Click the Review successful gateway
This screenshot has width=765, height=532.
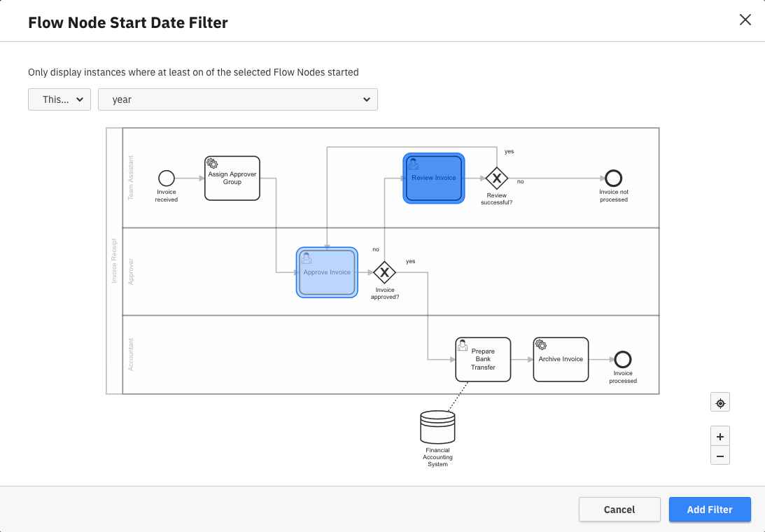tap(496, 180)
